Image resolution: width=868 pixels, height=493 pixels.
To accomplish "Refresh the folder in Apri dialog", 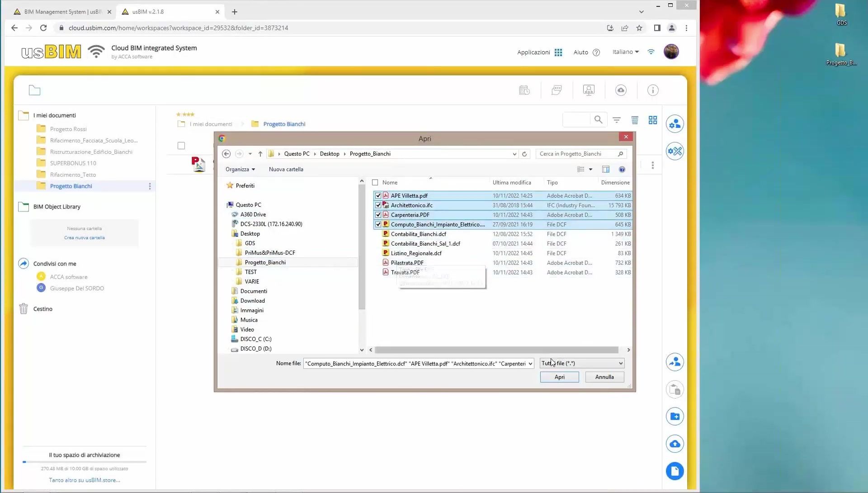I will tap(524, 154).
